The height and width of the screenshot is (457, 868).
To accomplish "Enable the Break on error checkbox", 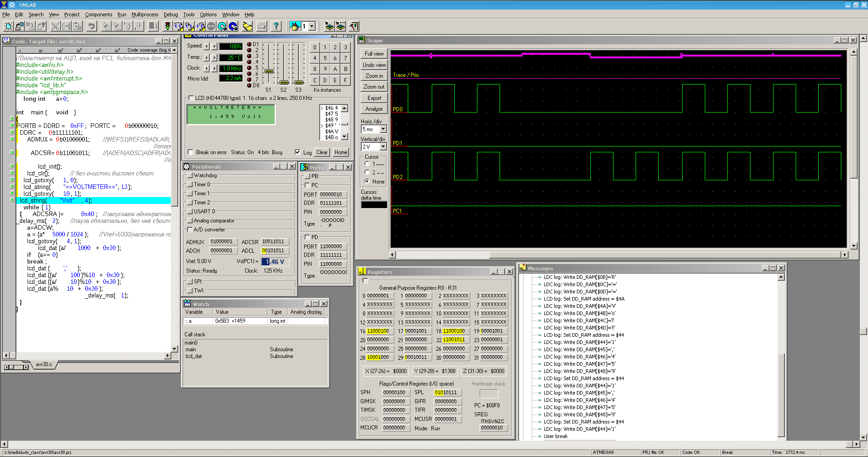I will click(x=191, y=152).
